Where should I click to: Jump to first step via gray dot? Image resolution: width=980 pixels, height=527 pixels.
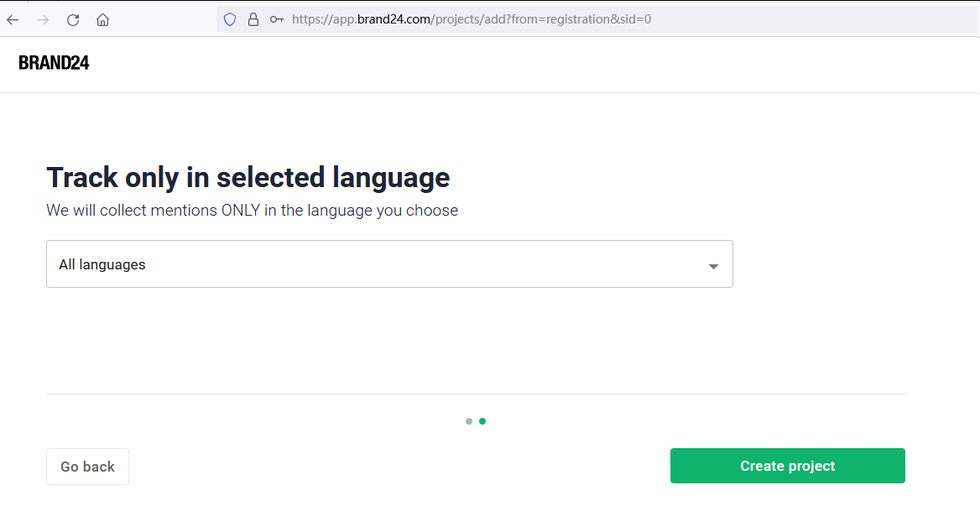[469, 421]
